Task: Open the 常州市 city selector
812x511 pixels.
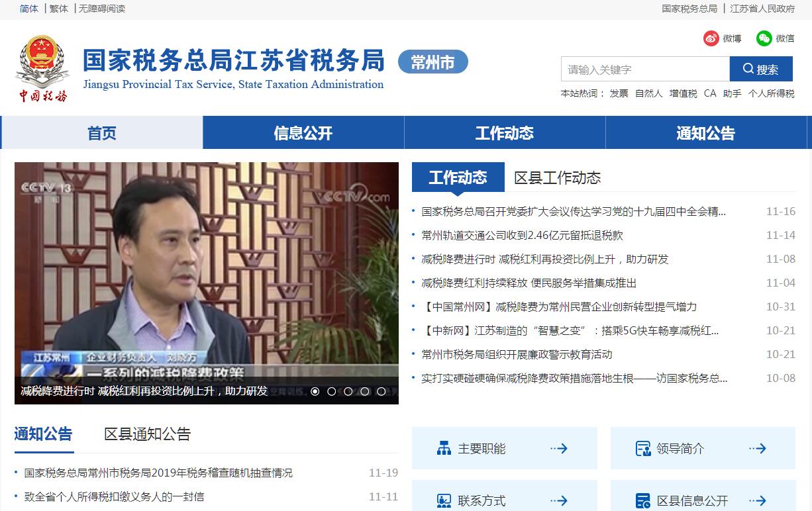Action: (x=433, y=62)
